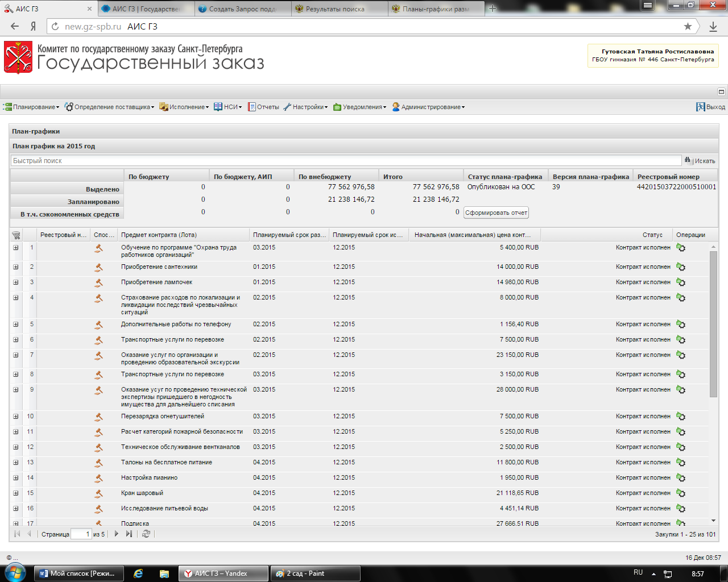Open Мой список Word window in taskbar

click(79, 573)
